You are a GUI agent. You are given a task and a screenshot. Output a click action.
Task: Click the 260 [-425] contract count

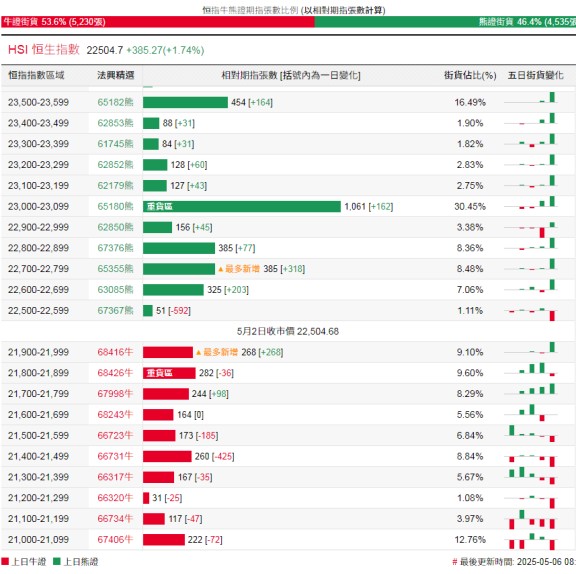[215, 456]
